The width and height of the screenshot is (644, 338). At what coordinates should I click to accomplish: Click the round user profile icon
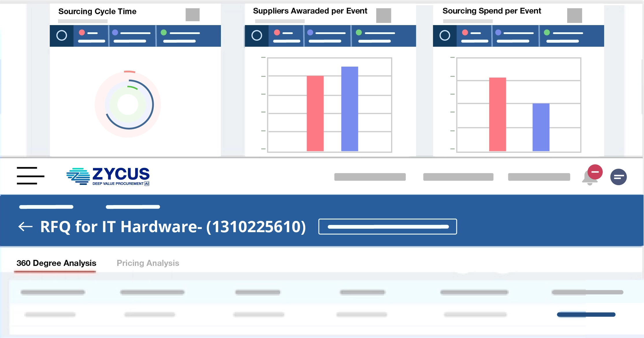[618, 177]
